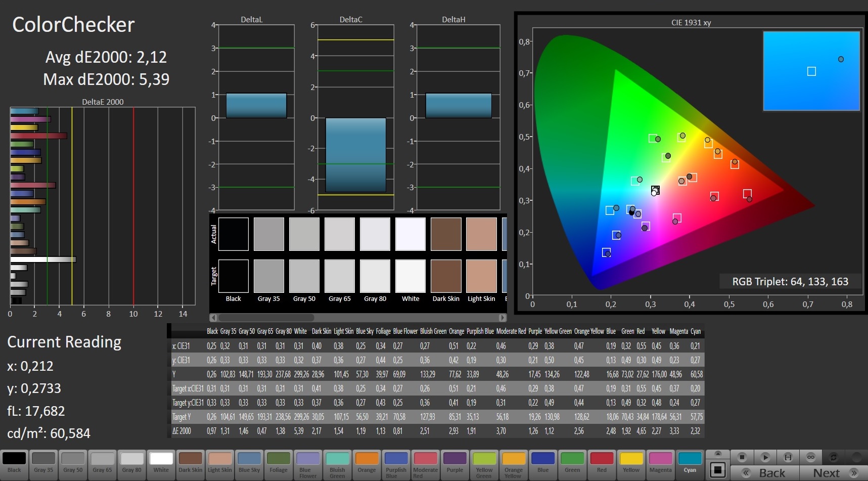This screenshot has width=868, height=481.
Task: Pick the Orange Yellow patch button
Action: (514, 463)
